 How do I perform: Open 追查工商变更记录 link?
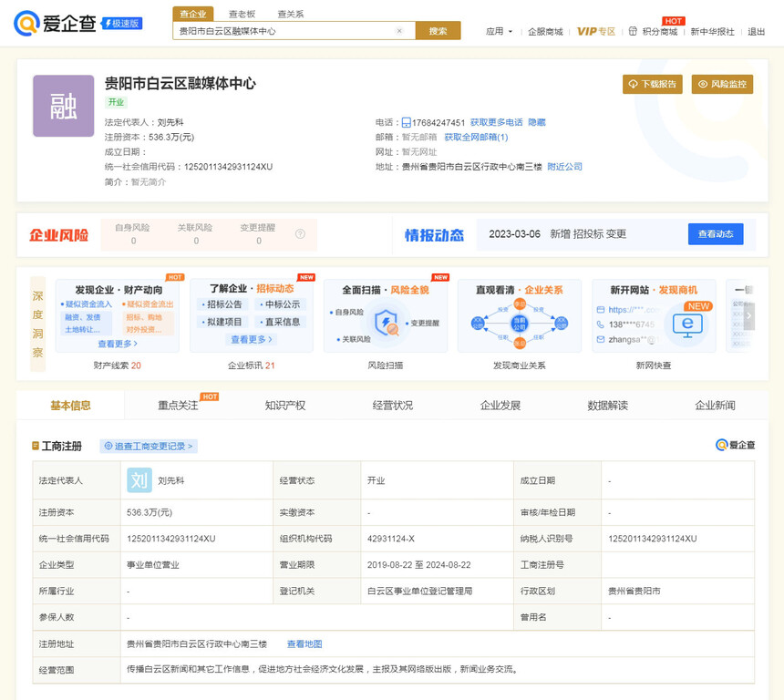pyautogui.click(x=149, y=446)
